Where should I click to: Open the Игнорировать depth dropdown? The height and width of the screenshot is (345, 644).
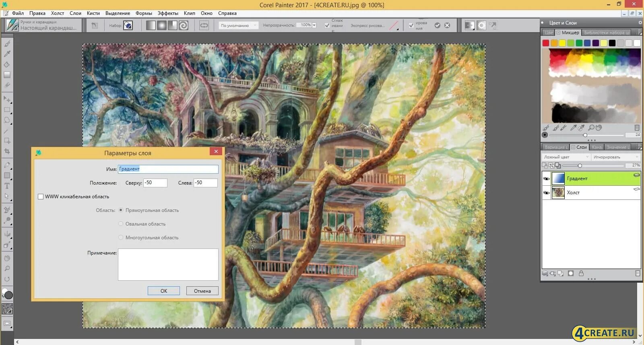(616, 157)
